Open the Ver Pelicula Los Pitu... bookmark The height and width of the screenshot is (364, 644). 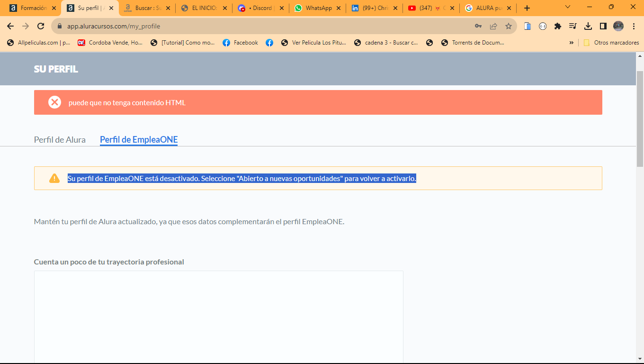[x=313, y=43]
